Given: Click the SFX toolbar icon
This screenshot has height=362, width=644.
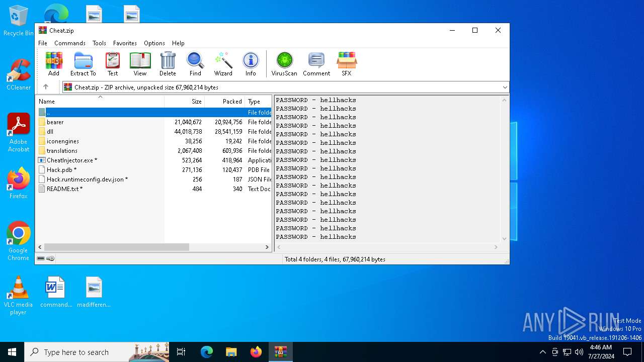Looking at the screenshot, I should click(347, 64).
